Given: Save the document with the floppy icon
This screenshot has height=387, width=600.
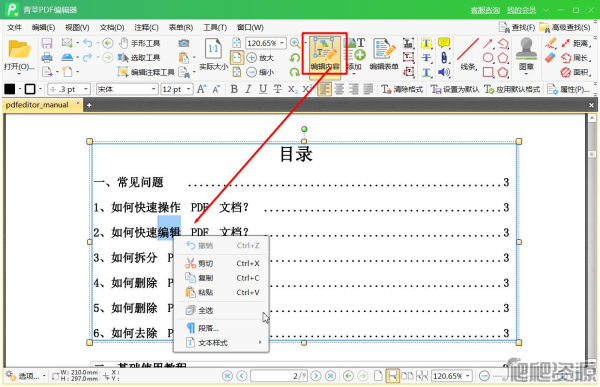Looking at the screenshot, I should click(47, 43).
